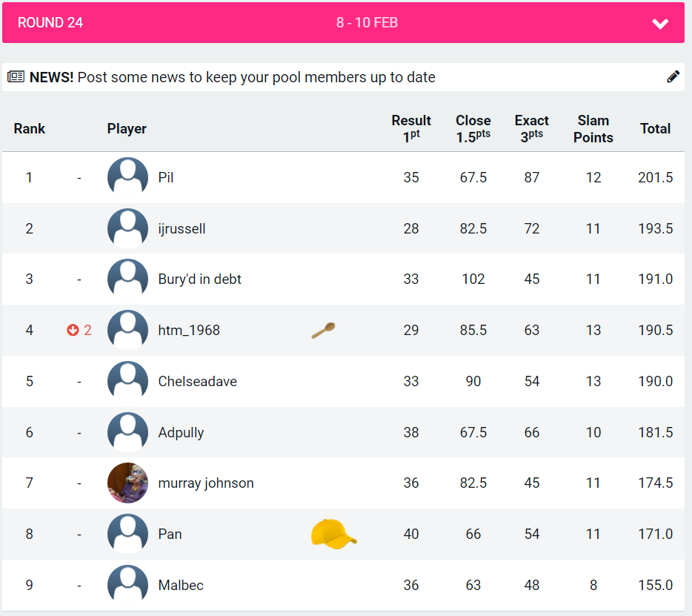
Task: Click the pencil edit news icon
Action: pyautogui.click(x=673, y=76)
